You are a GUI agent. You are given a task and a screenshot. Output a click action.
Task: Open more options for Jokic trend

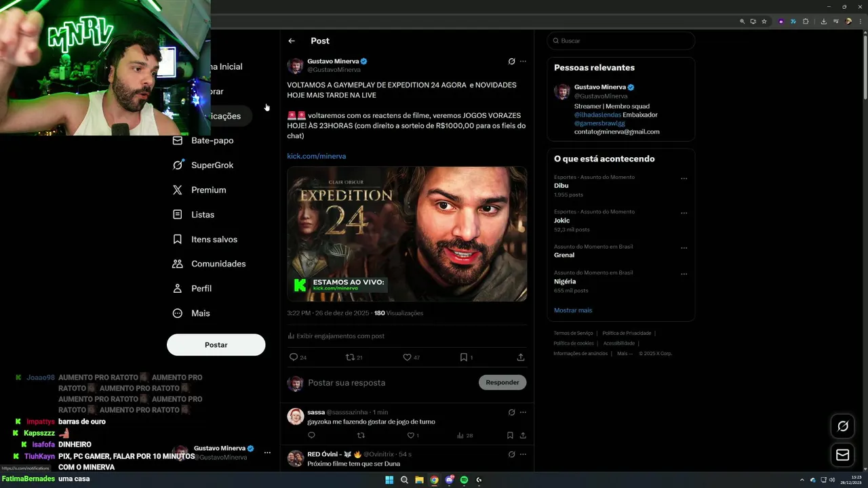click(684, 213)
